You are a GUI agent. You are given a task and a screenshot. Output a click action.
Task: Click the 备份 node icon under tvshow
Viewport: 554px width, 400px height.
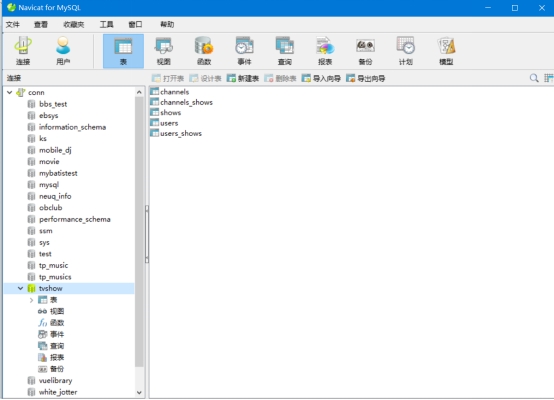click(42, 369)
